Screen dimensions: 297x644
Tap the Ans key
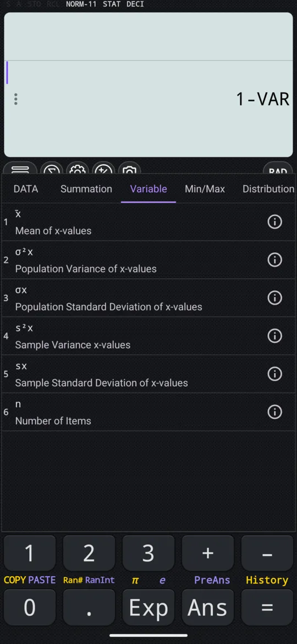pos(207,608)
